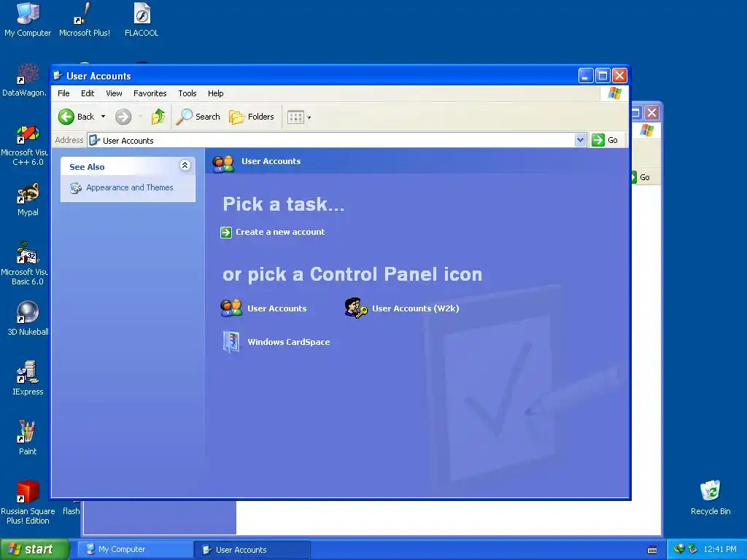This screenshot has width=747, height=560.
Task: Open Search from the toolbar
Action: pos(198,117)
